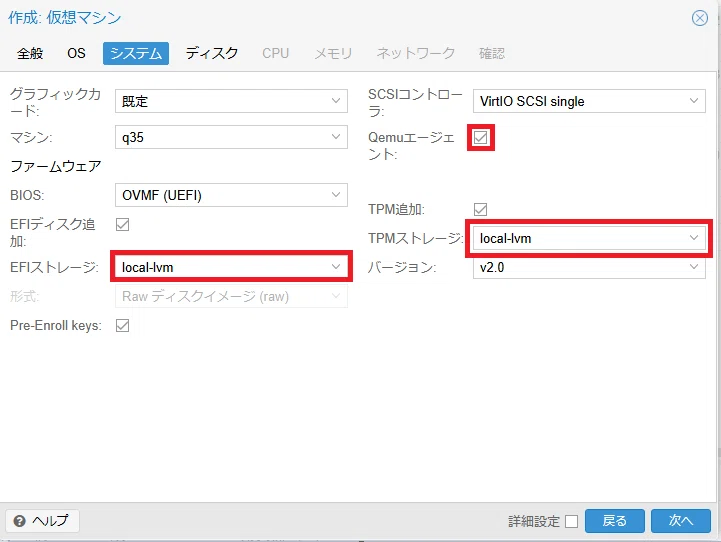Select the システム tab

tap(136, 53)
